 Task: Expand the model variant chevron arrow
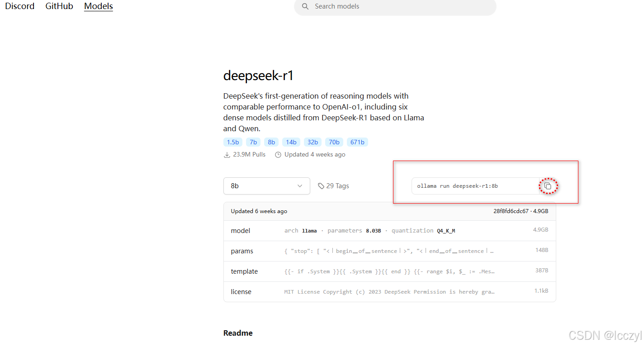(299, 185)
